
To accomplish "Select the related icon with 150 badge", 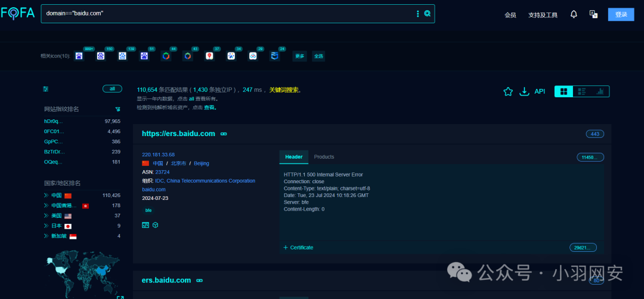I will (x=101, y=56).
